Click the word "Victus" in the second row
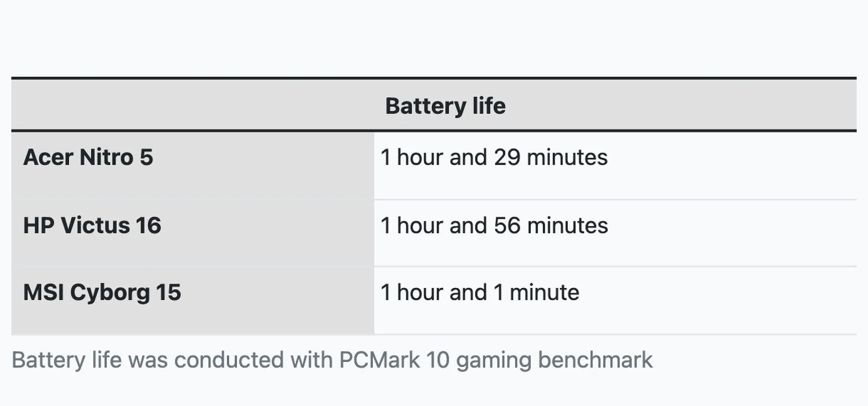868x406 pixels. pyautogui.click(x=95, y=226)
